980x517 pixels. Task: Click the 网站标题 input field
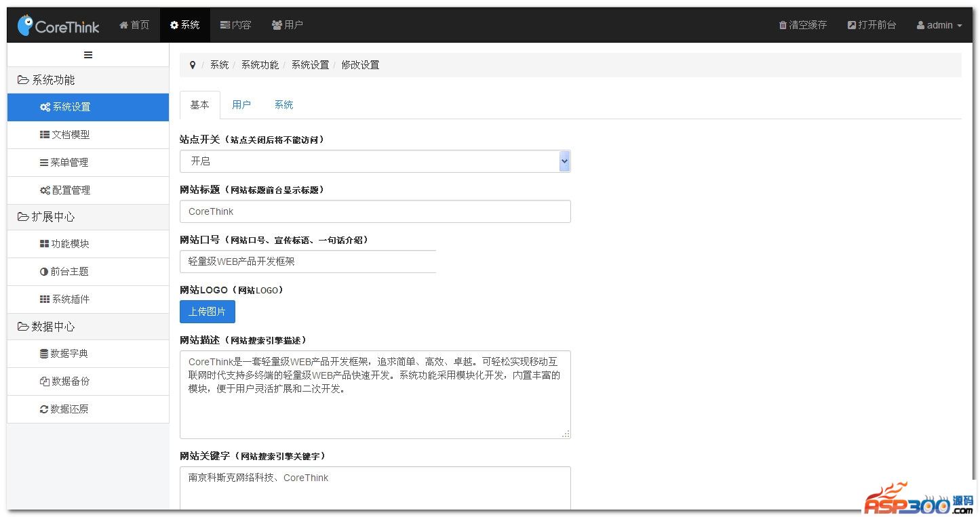click(375, 211)
